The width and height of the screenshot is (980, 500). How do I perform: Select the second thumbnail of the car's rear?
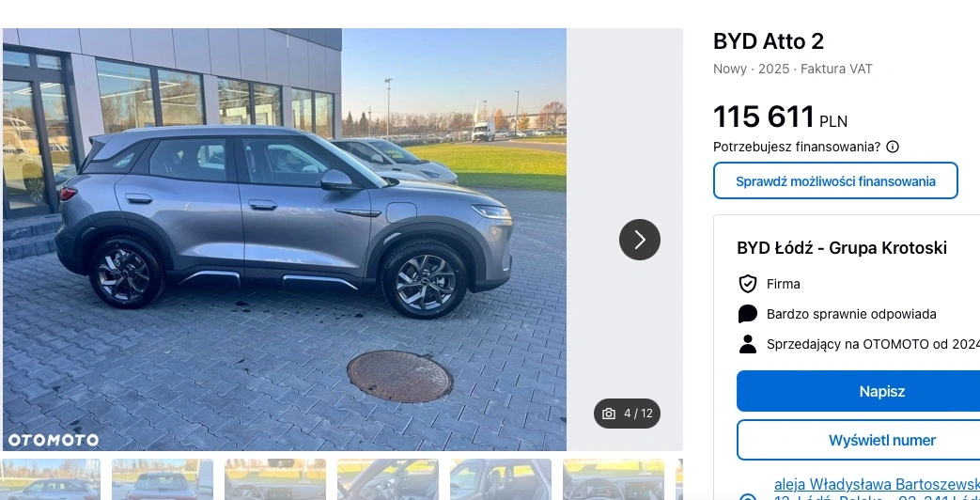(x=163, y=479)
